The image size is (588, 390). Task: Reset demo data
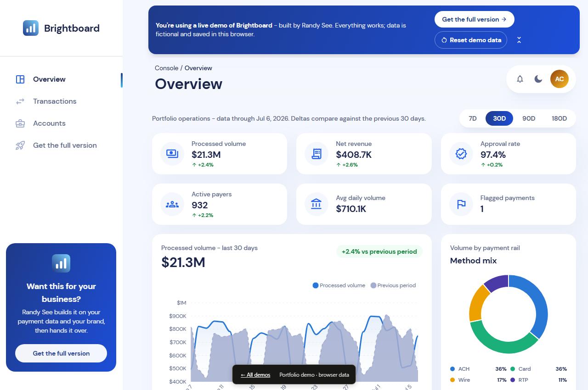(471, 40)
